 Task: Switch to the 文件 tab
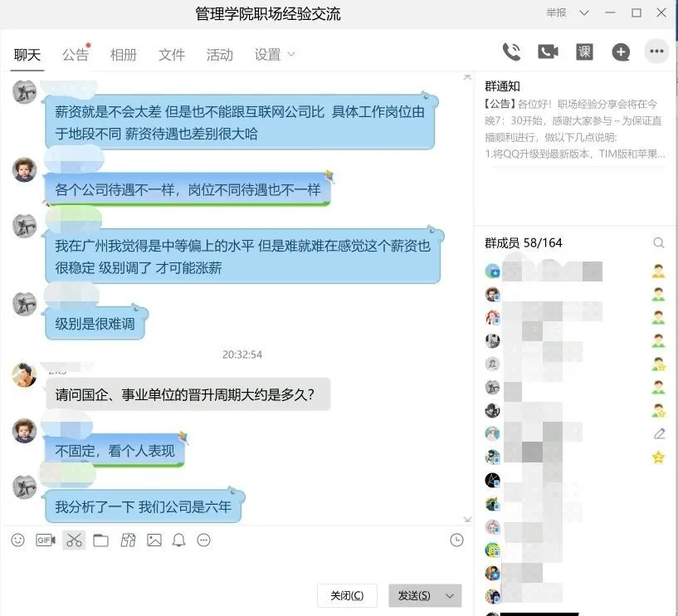pos(172,55)
